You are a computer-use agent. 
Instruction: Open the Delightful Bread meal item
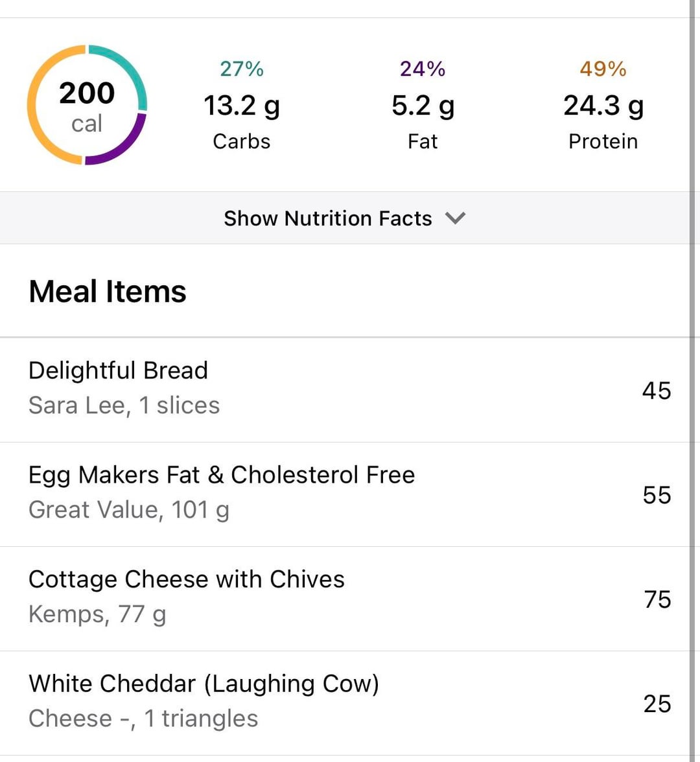point(118,371)
